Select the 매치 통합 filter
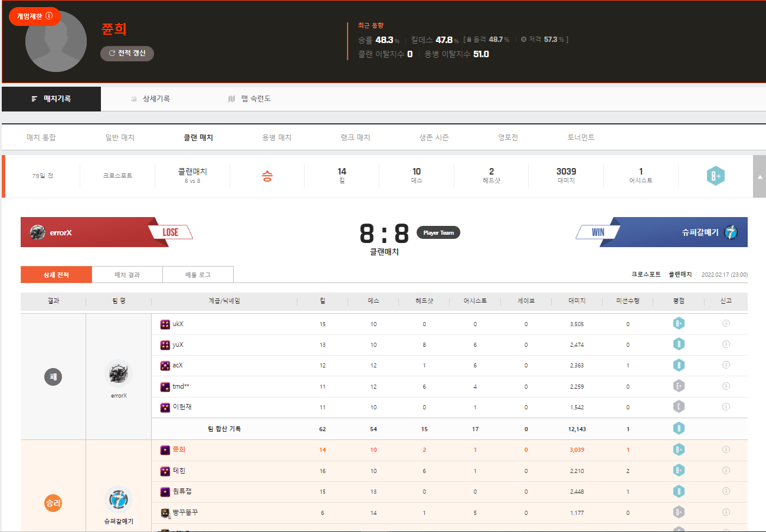Screen dimensions: 766x532 (x=41, y=137)
